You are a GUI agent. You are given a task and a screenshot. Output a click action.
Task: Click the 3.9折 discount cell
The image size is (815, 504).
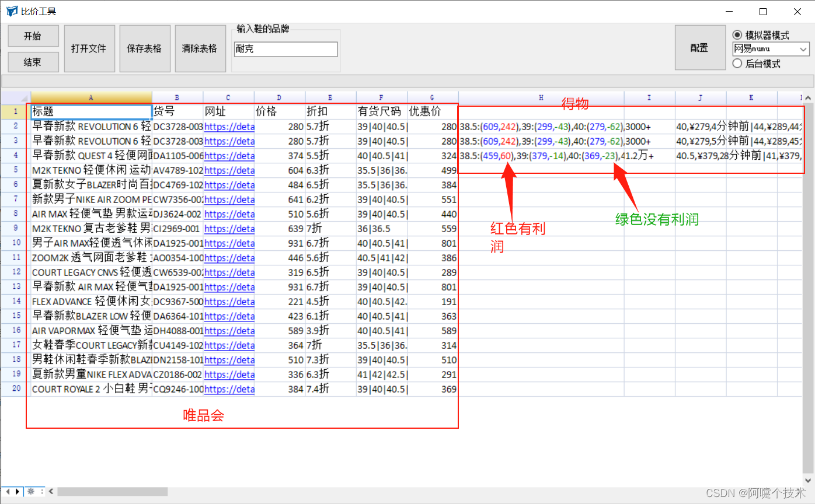[330, 331]
